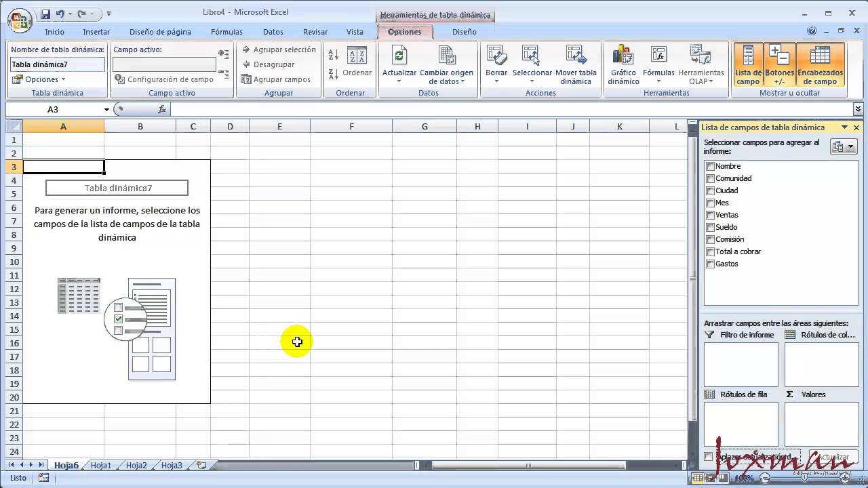
Task: Toggle Lista de campo panel
Action: click(748, 66)
